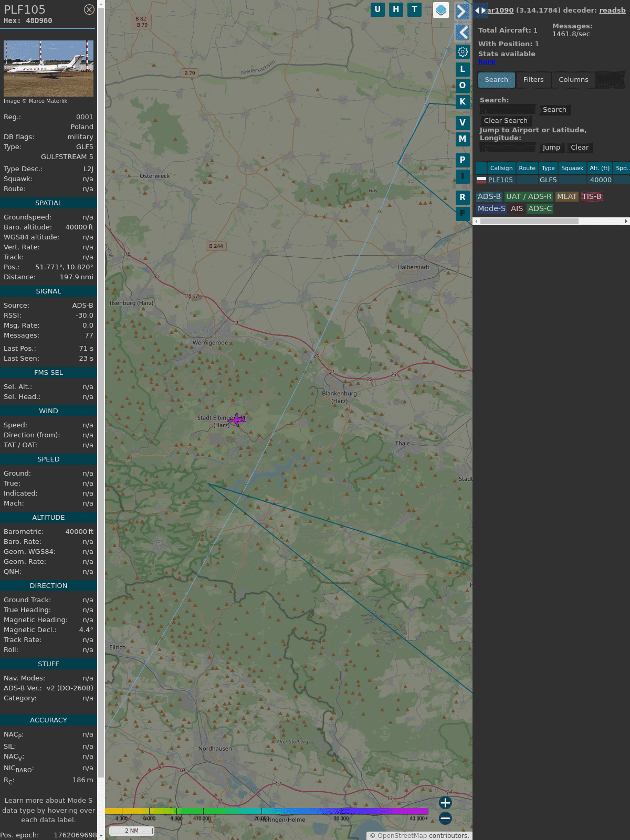Switch to the Columns tab
The height and width of the screenshot is (840, 630).
pos(573,80)
